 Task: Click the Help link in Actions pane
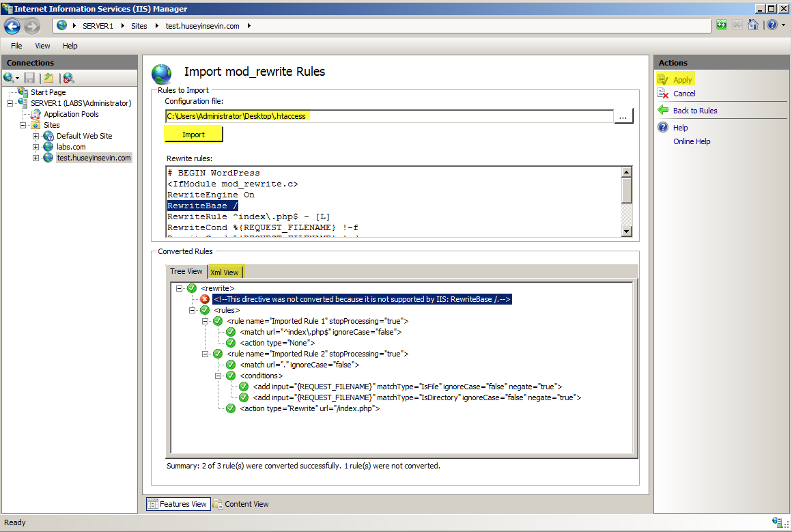pos(681,128)
